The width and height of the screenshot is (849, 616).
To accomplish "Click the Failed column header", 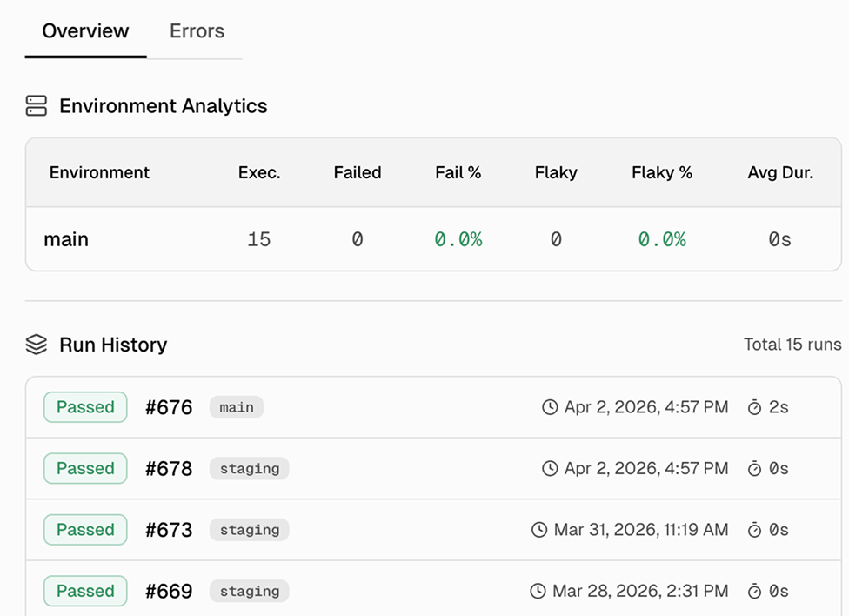I will [x=358, y=172].
